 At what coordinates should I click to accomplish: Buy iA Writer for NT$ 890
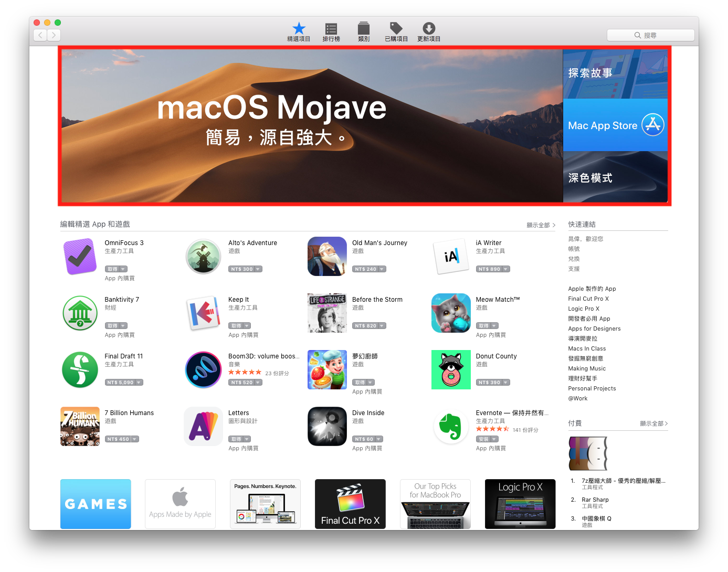click(489, 269)
